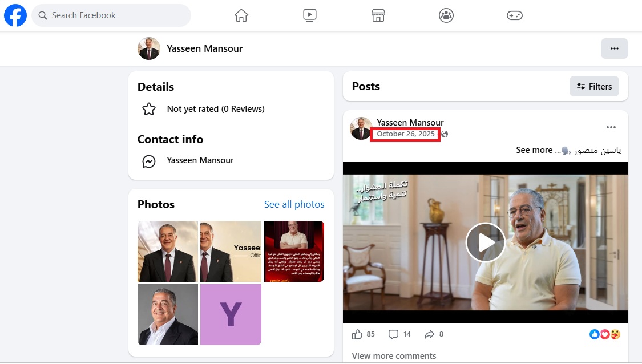642x364 pixels.
Task: Click the Facebook logo icon
Action: pos(15,15)
